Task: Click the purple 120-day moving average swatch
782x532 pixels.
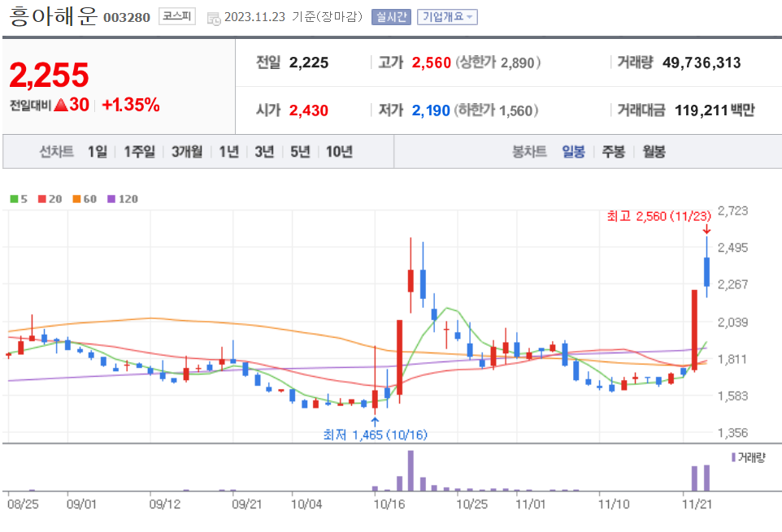Action: point(111,199)
